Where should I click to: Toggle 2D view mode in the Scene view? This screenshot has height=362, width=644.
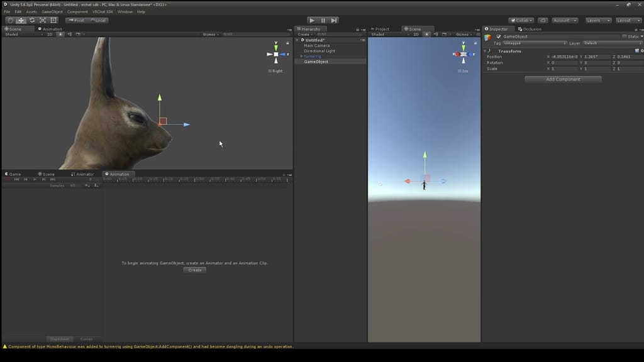coord(50,34)
